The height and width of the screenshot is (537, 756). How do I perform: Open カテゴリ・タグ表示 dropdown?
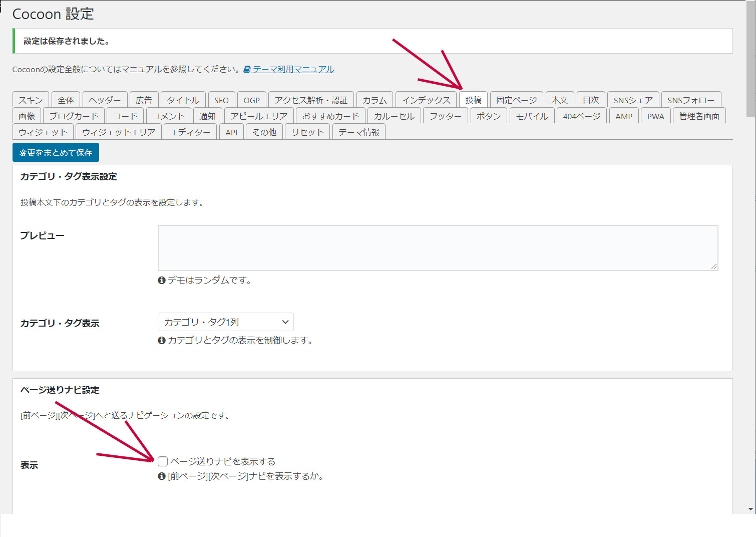pos(226,322)
